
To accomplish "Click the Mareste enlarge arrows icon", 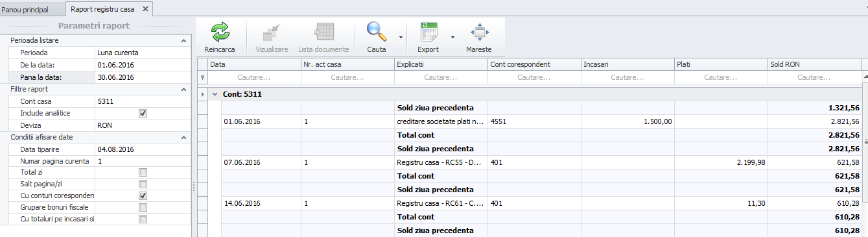I will tap(478, 32).
